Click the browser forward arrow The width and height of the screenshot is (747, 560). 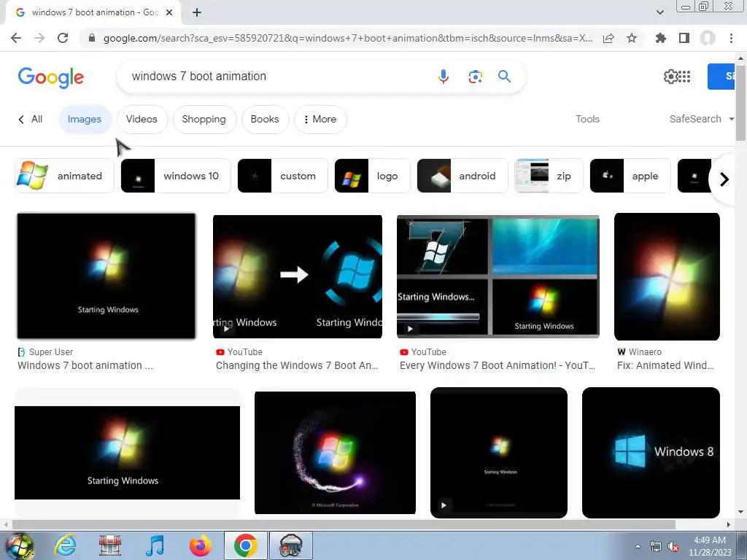[39, 38]
